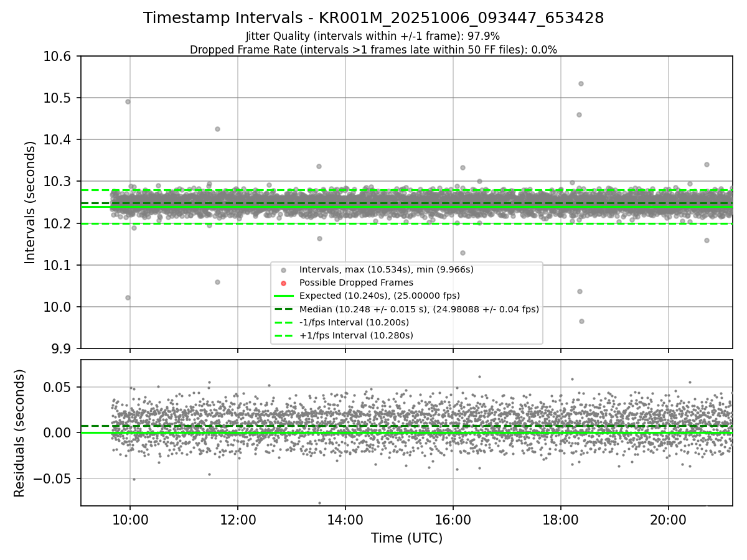Click the grey Intervals marker in legend
Screen dimensions: 747x560
tap(283, 270)
